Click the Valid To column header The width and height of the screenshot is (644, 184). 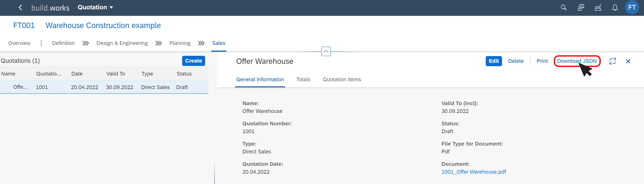click(x=116, y=74)
